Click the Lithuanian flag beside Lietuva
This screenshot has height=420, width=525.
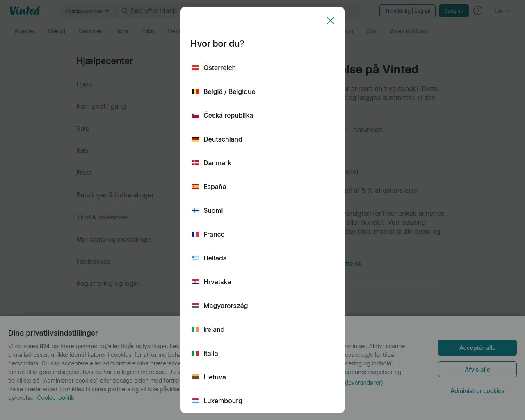[x=195, y=377]
